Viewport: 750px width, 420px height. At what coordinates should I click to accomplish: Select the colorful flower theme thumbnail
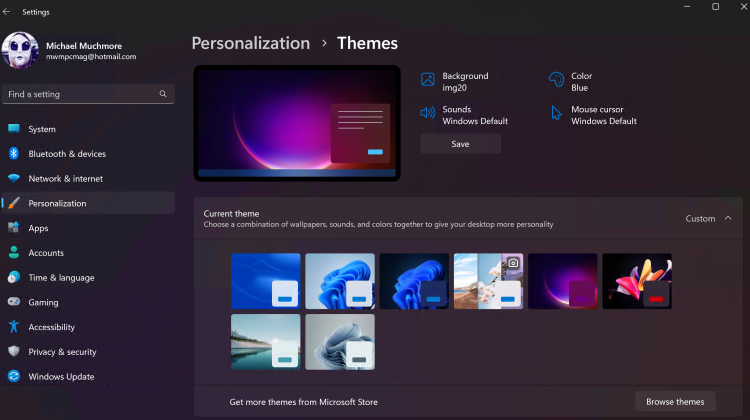pyautogui.click(x=637, y=281)
